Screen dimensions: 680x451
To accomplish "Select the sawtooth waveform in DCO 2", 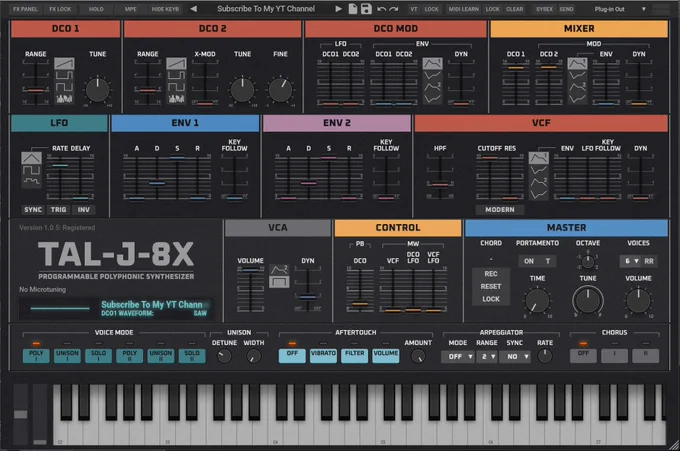I will point(177,64).
